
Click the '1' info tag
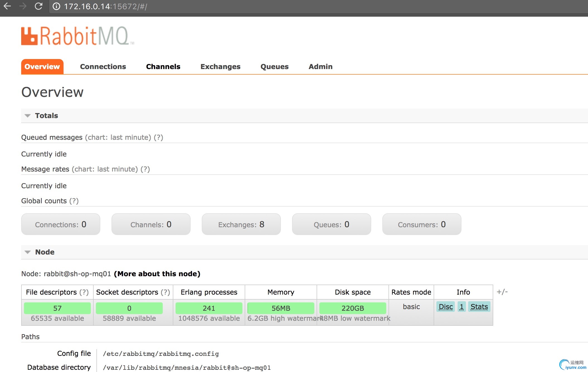pyautogui.click(x=461, y=307)
